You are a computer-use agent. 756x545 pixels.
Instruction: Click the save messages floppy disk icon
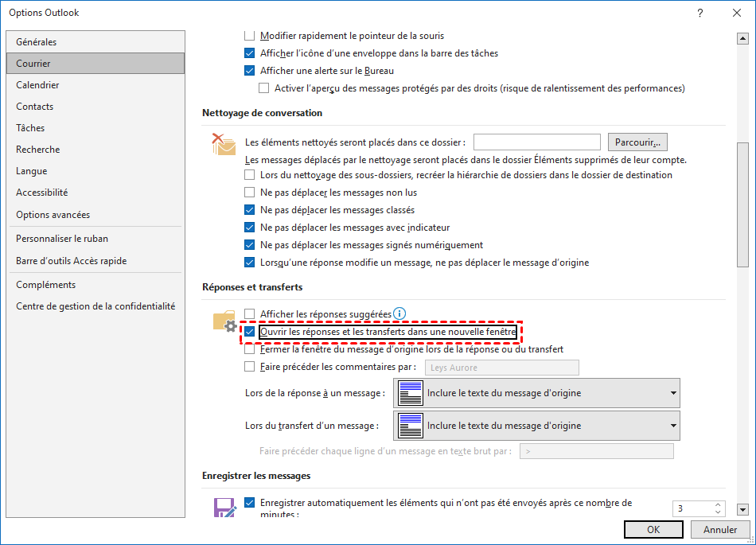[x=224, y=508]
